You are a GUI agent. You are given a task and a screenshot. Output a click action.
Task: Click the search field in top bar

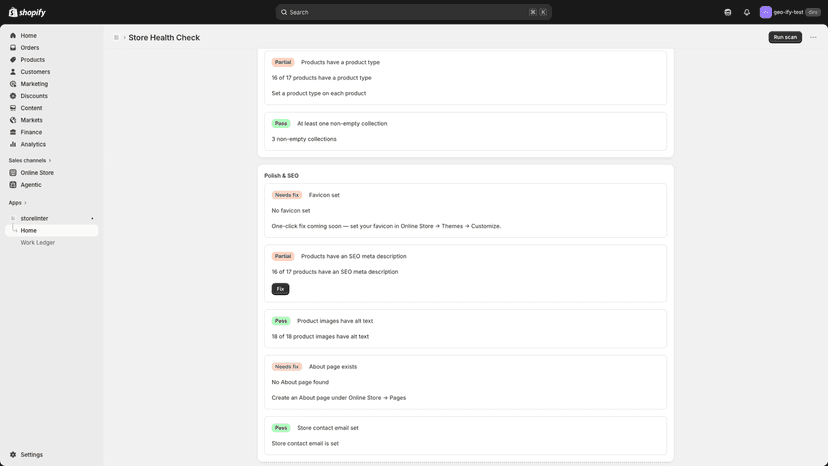[x=413, y=12]
